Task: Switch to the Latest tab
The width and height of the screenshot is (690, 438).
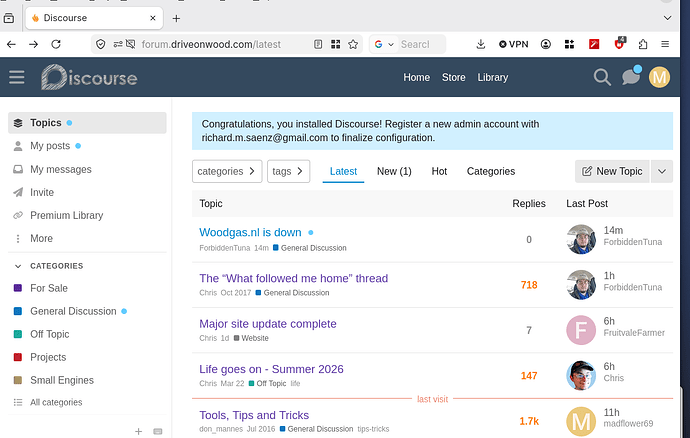Action: (x=343, y=171)
